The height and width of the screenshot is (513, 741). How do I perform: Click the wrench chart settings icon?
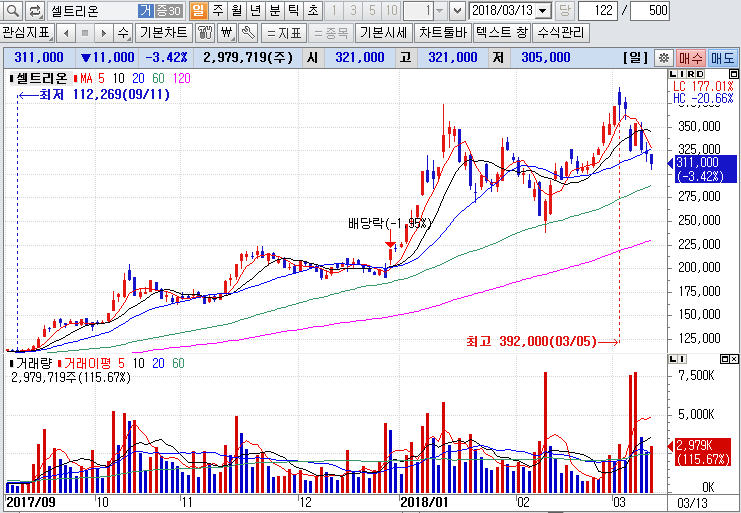(246, 32)
